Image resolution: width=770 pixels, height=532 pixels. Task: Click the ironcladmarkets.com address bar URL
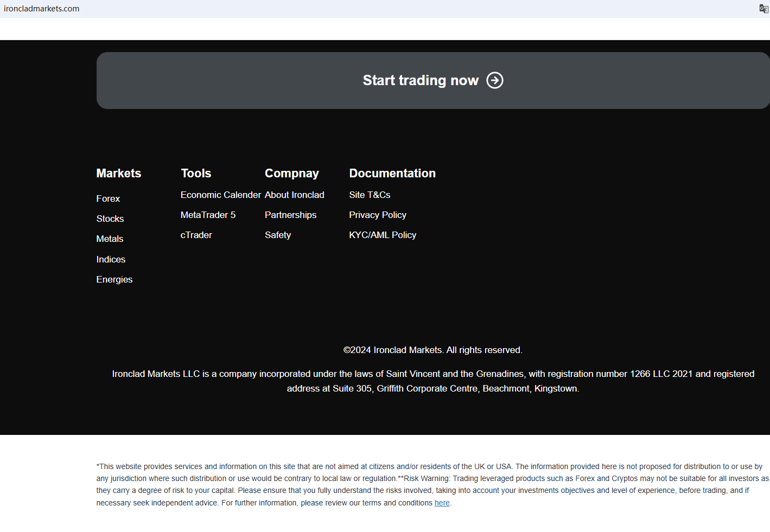[x=42, y=9]
